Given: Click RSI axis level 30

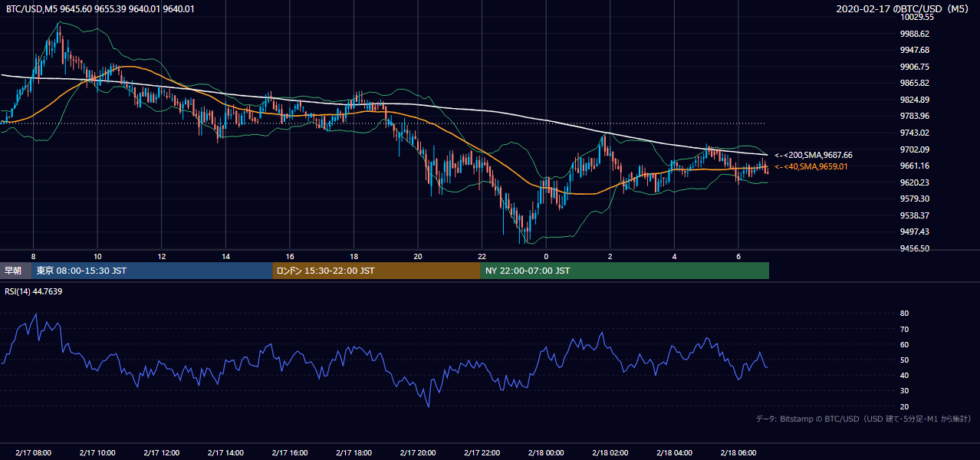Looking at the screenshot, I should 904,390.
